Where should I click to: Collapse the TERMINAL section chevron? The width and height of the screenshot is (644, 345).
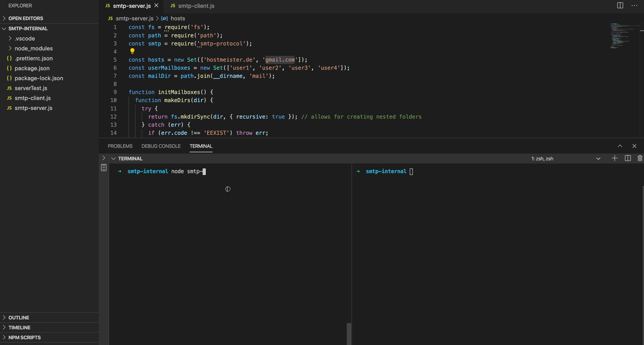coord(113,159)
